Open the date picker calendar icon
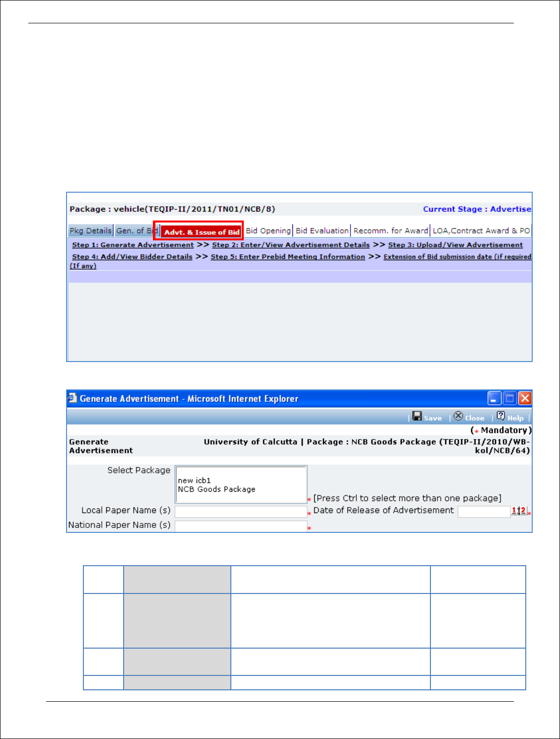 (519, 511)
